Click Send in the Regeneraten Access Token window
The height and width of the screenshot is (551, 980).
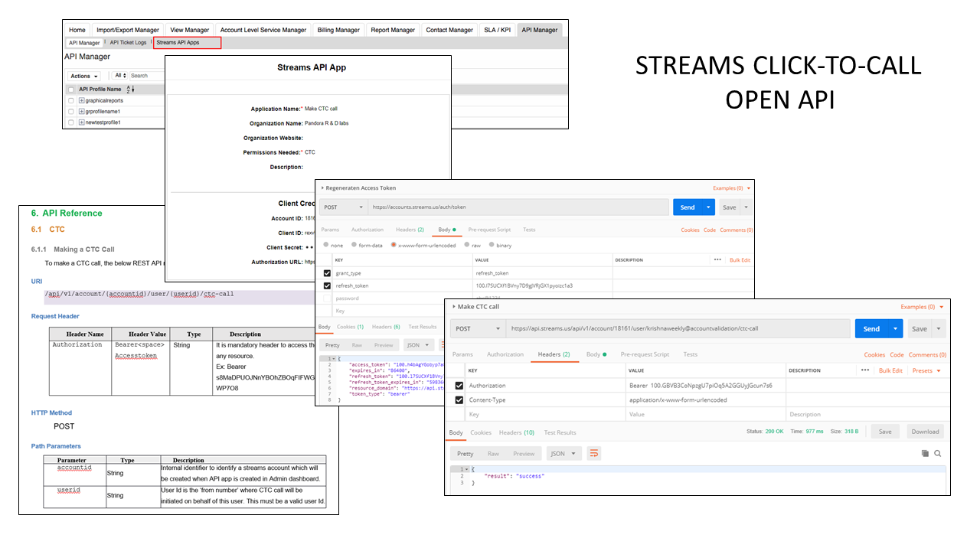(688, 207)
